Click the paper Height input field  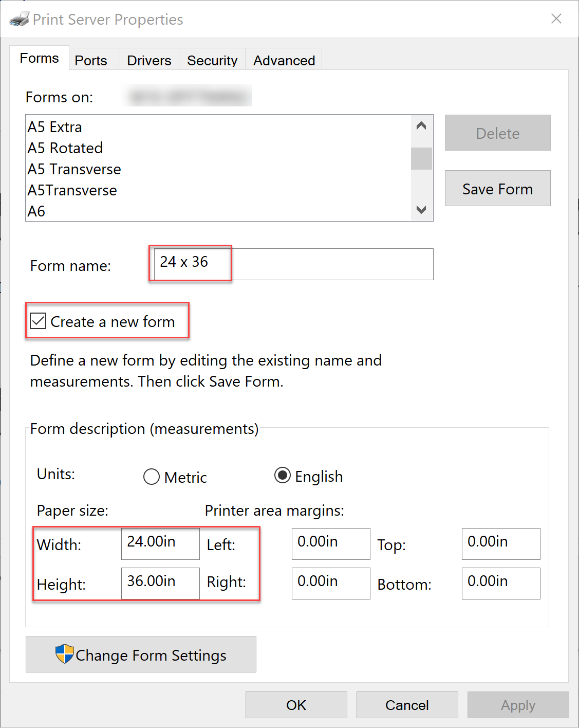(x=160, y=583)
